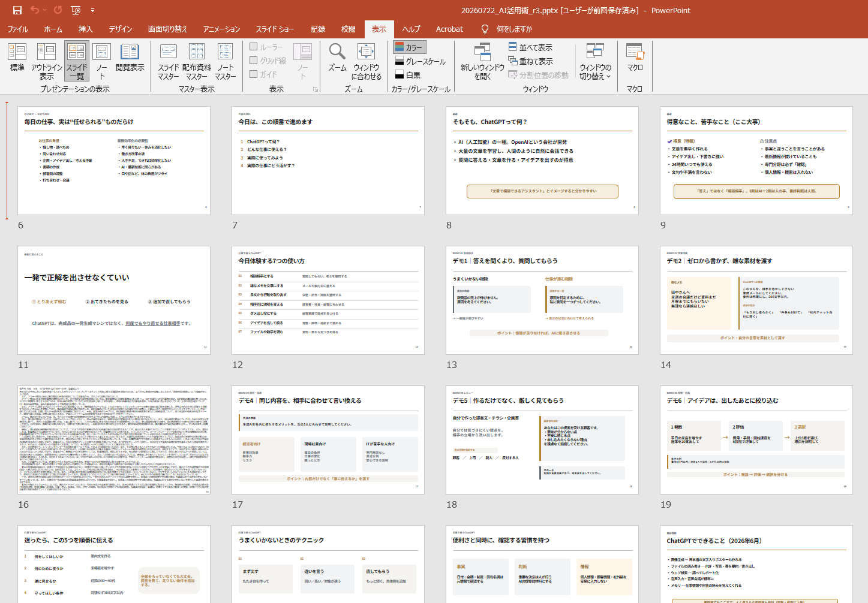Open the 校閲 ribbon tab
Image resolution: width=868 pixels, height=603 pixels.
pyautogui.click(x=348, y=29)
